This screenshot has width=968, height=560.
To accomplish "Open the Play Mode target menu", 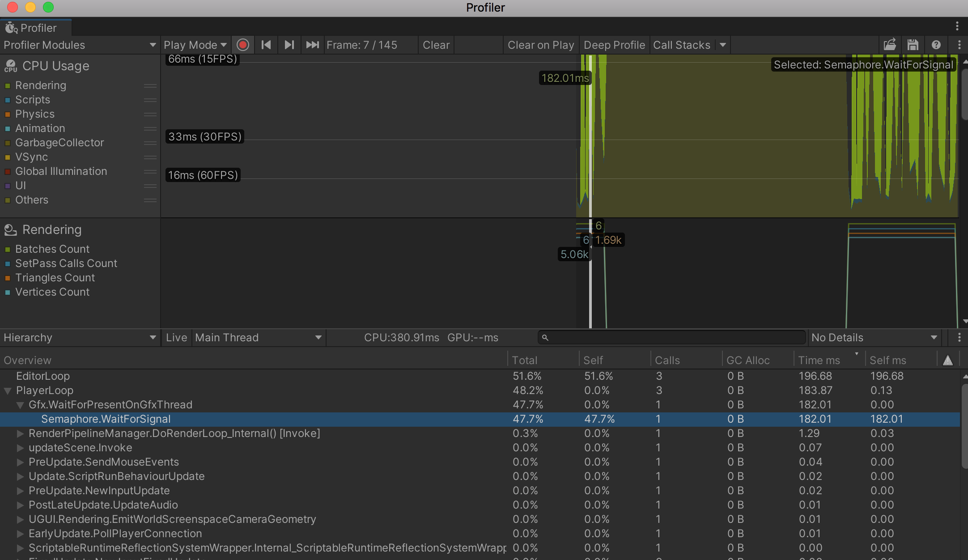I will pos(195,45).
